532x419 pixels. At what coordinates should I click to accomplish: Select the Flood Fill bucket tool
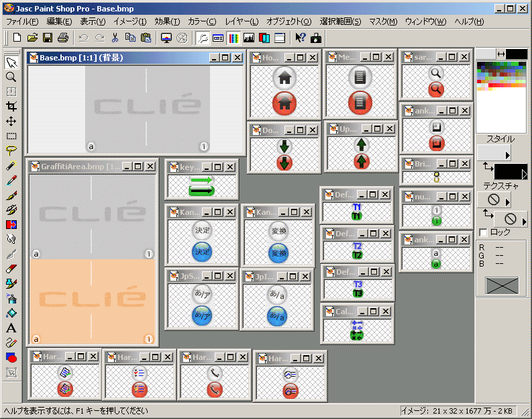click(11, 314)
